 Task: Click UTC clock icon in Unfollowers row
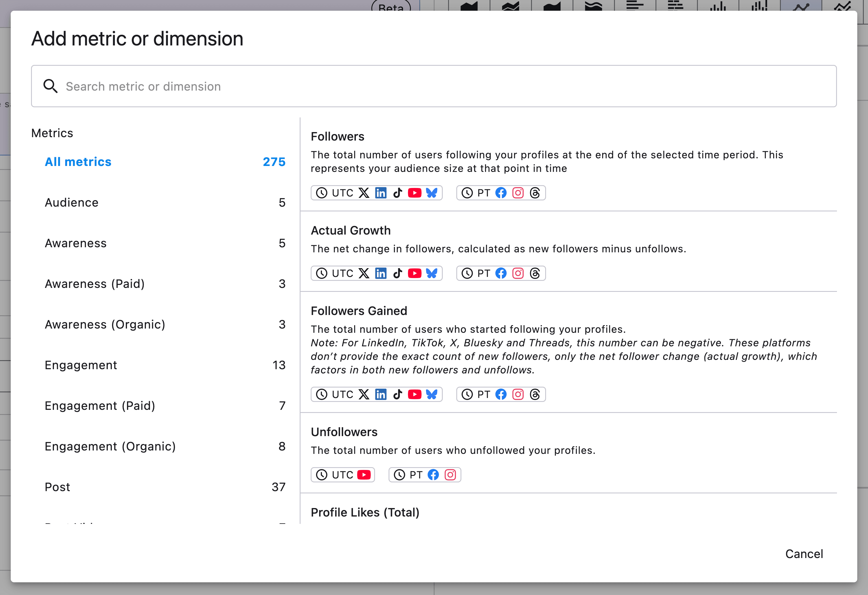tap(322, 475)
